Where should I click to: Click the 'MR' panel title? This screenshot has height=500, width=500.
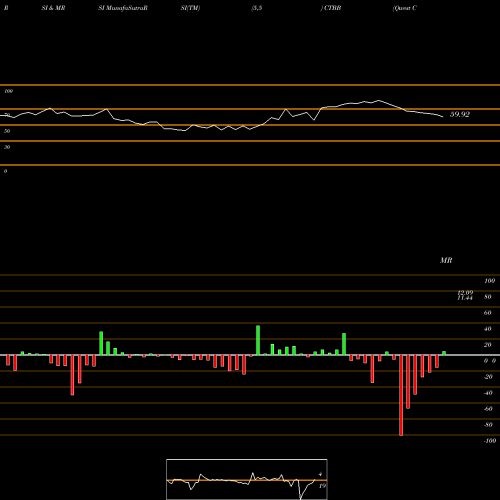[x=446, y=260]
